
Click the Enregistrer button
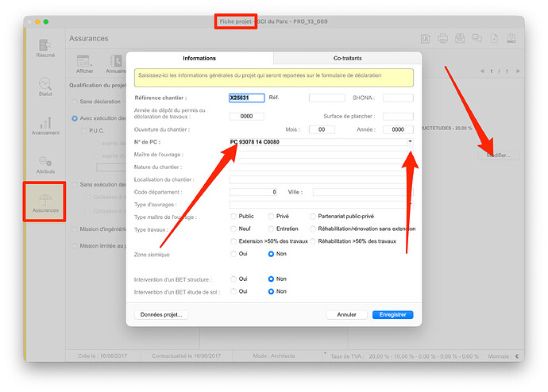[x=392, y=315]
